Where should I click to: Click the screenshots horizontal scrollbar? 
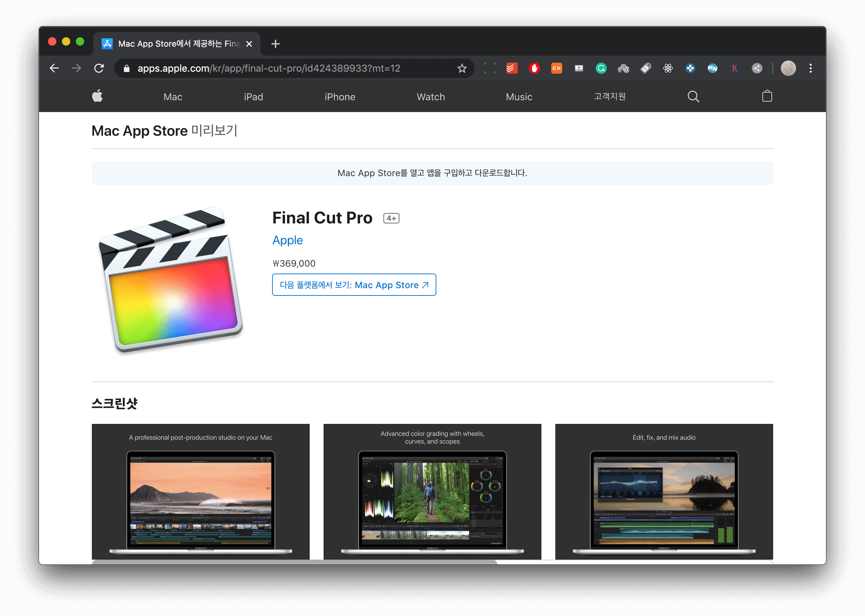[294, 562]
